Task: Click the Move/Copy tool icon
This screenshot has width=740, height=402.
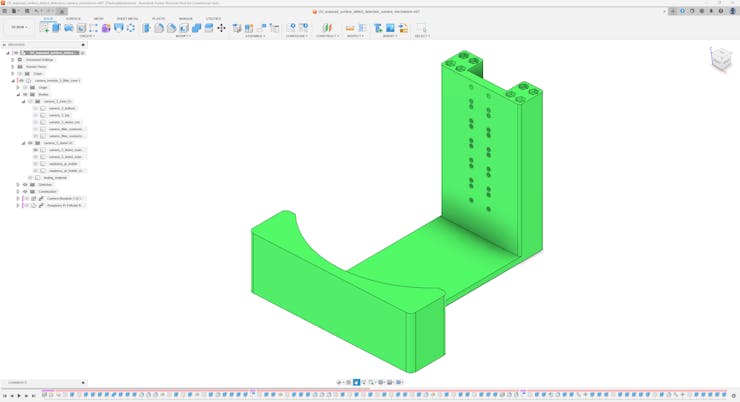Action: point(221,28)
